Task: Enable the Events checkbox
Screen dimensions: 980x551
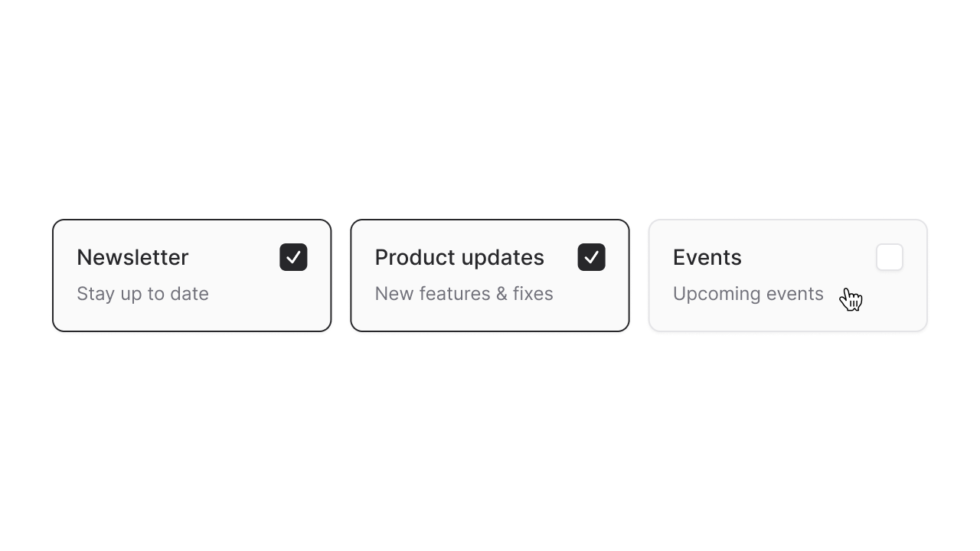Action: [890, 257]
